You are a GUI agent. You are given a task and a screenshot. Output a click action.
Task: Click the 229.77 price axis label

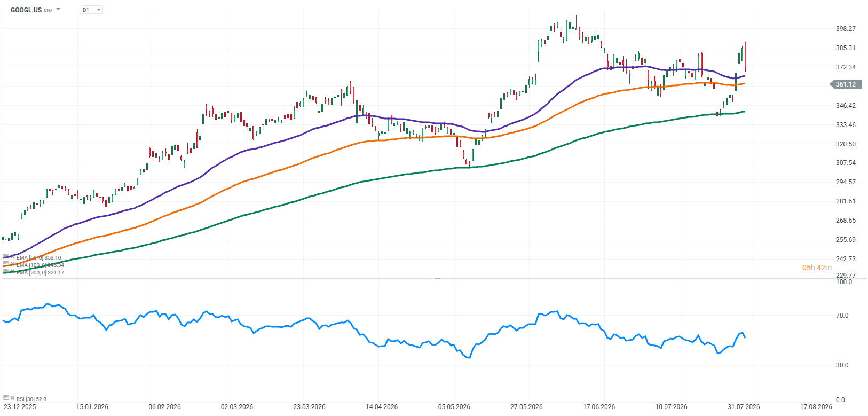846,276
